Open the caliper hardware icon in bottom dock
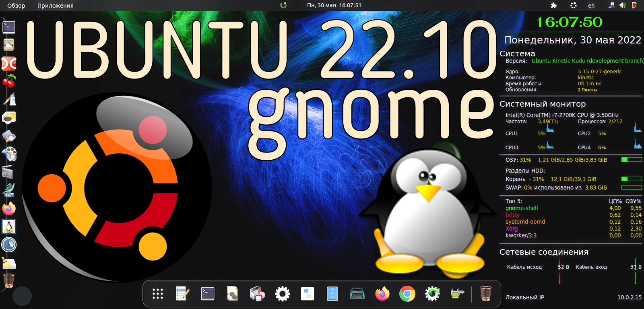 [457, 294]
